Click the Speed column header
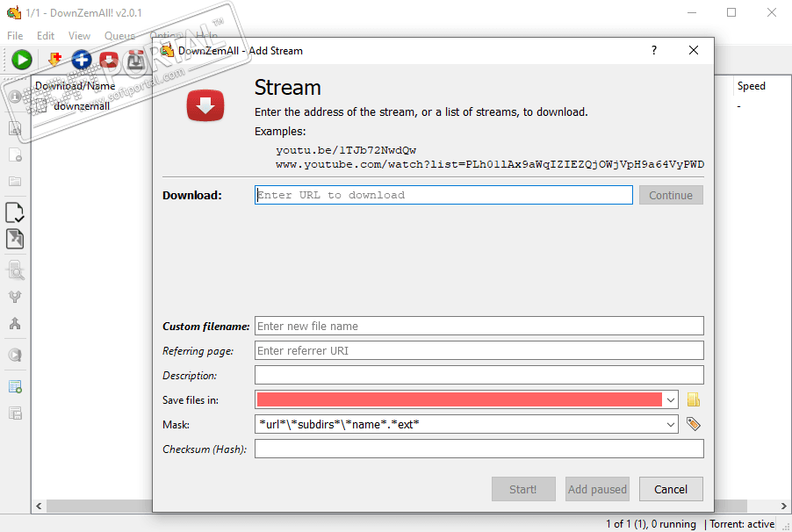 751,86
